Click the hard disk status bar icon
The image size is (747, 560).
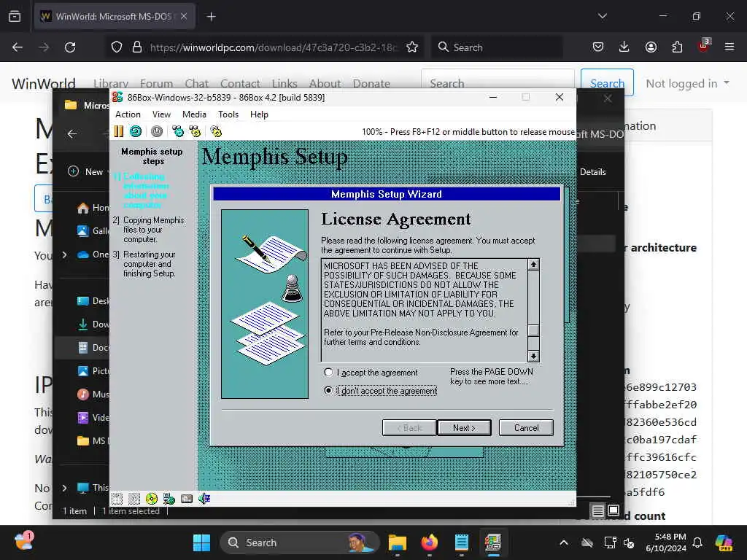[x=187, y=499]
